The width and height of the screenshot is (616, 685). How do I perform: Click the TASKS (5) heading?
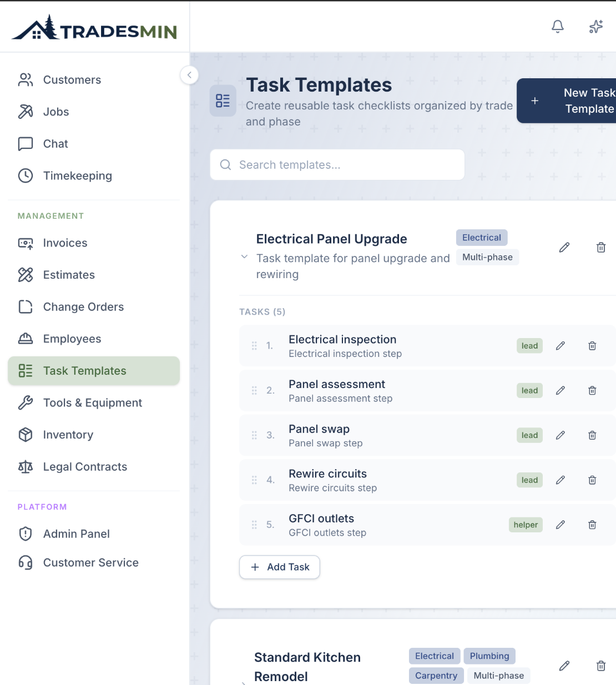click(262, 312)
